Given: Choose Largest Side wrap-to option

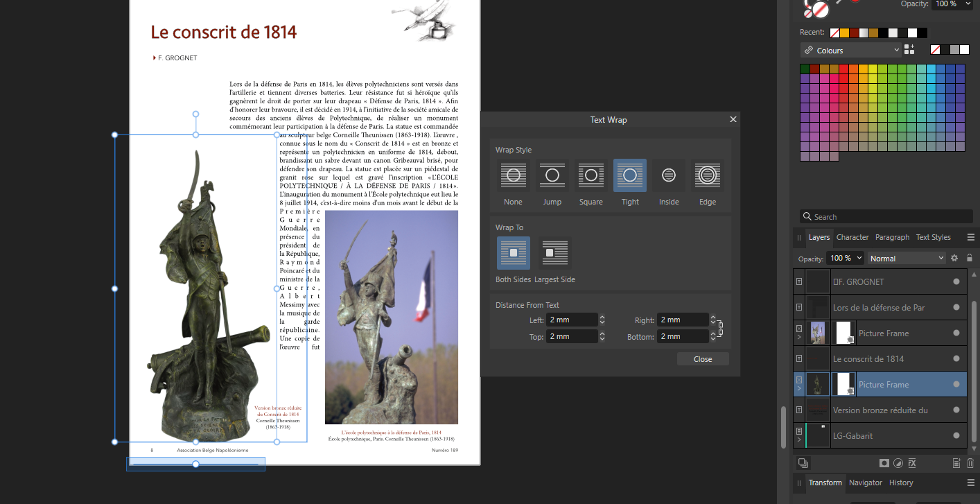Looking at the screenshot, I should [x=555, y=253].
